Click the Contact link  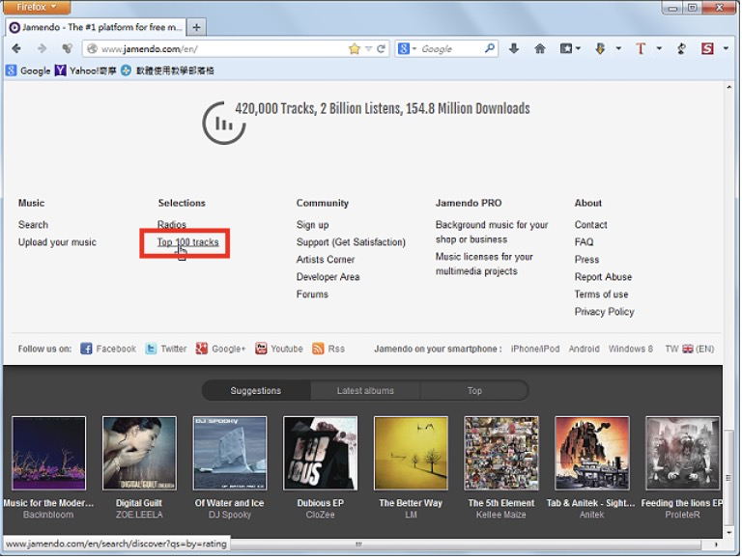point(590,225)
